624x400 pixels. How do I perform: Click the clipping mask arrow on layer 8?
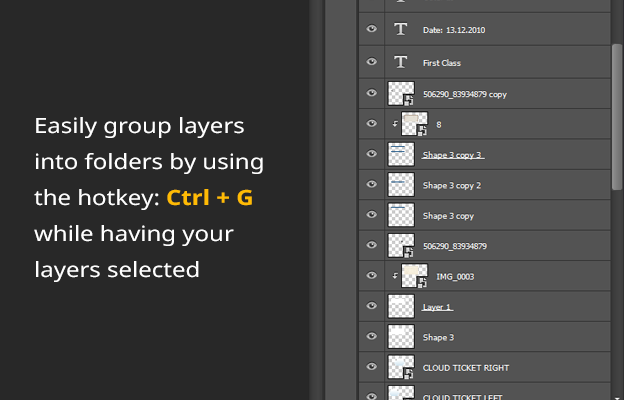(x=396, y=125)
